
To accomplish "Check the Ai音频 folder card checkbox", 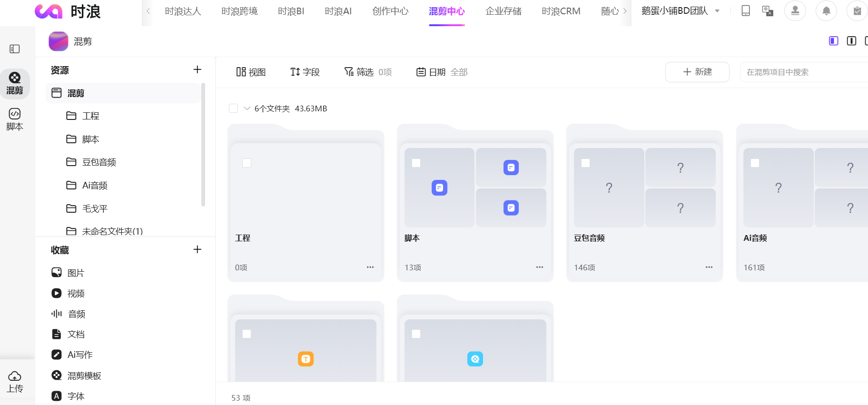I will pyautogui.click(x=755, y=163).
